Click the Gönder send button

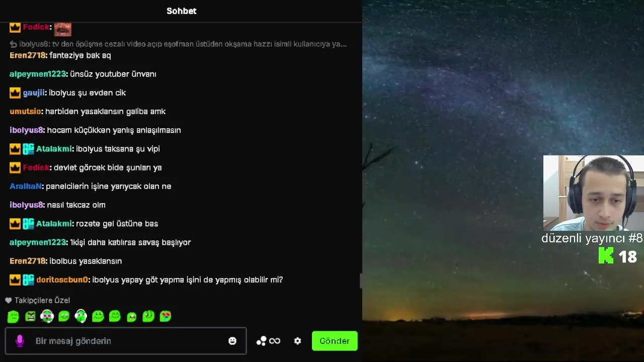click(x=335, y=341)
